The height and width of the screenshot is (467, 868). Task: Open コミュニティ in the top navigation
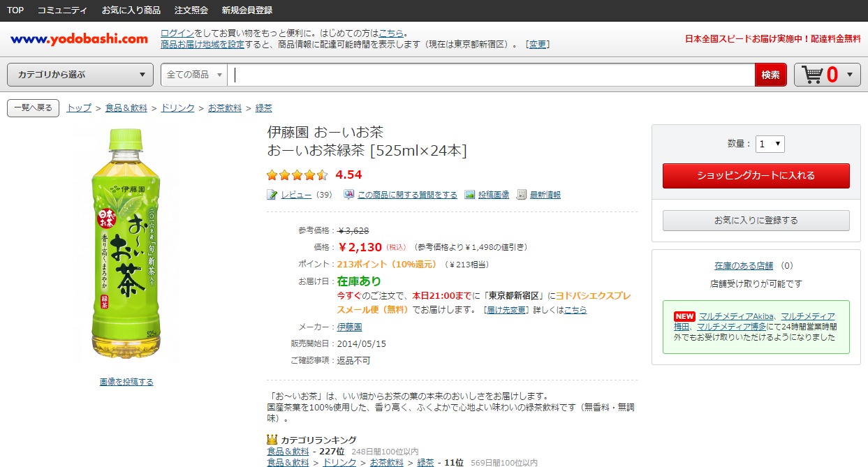pyautogui.click(x=62, y=10)
